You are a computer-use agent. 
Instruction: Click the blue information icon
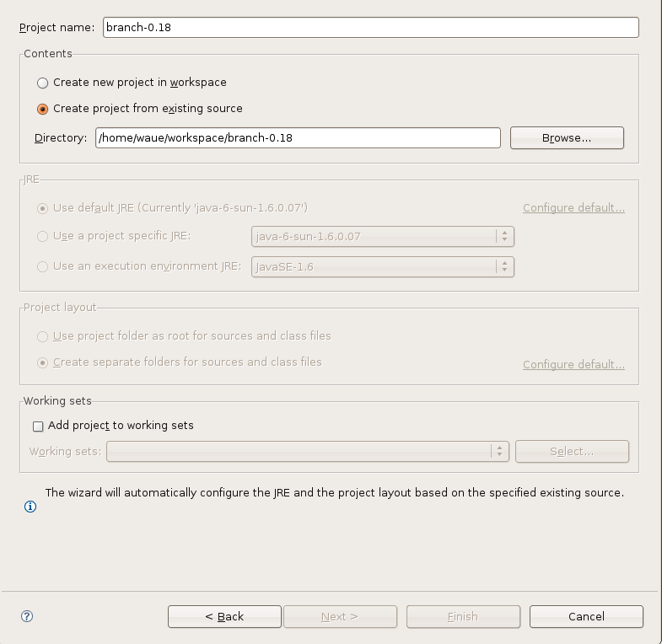[30, 507]
